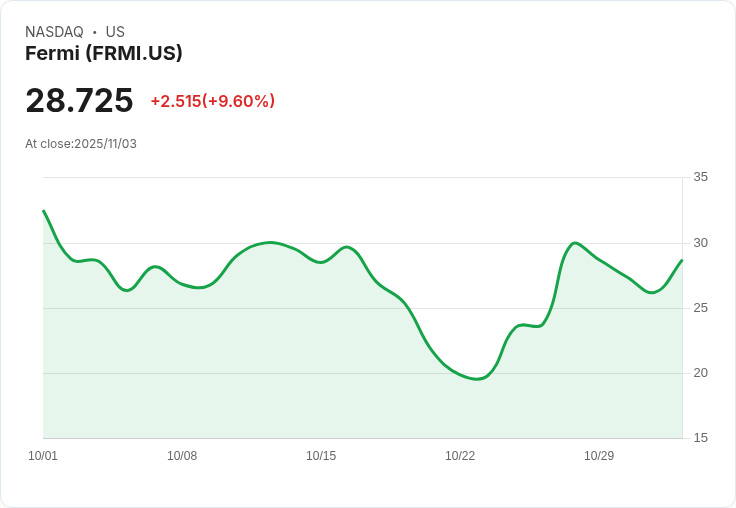Select the 10/29 date on the x-axis

point(599,456)
